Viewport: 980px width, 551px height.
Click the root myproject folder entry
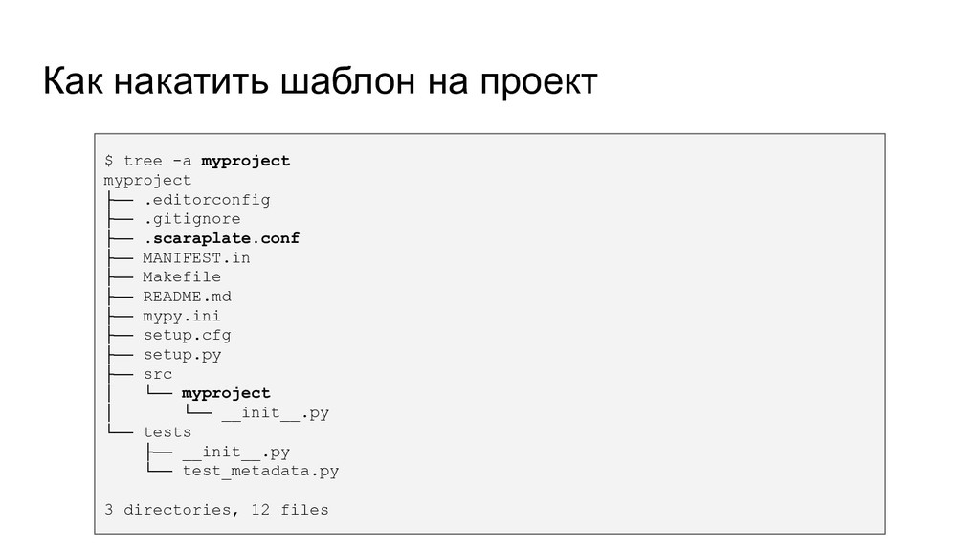[147, 181]
